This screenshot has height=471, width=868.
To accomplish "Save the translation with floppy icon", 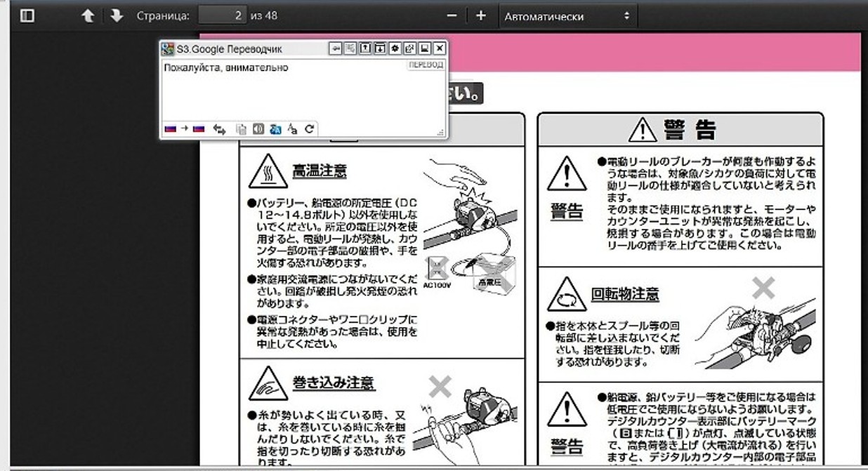I will [x=424, y=48].
